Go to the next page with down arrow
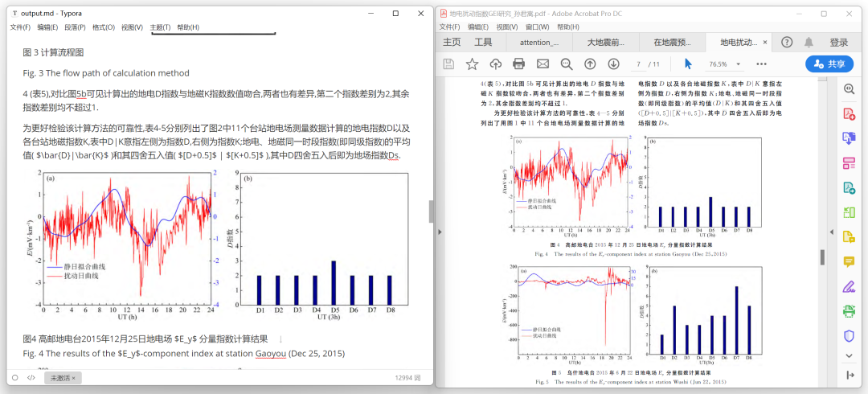 tap(613, 64)
